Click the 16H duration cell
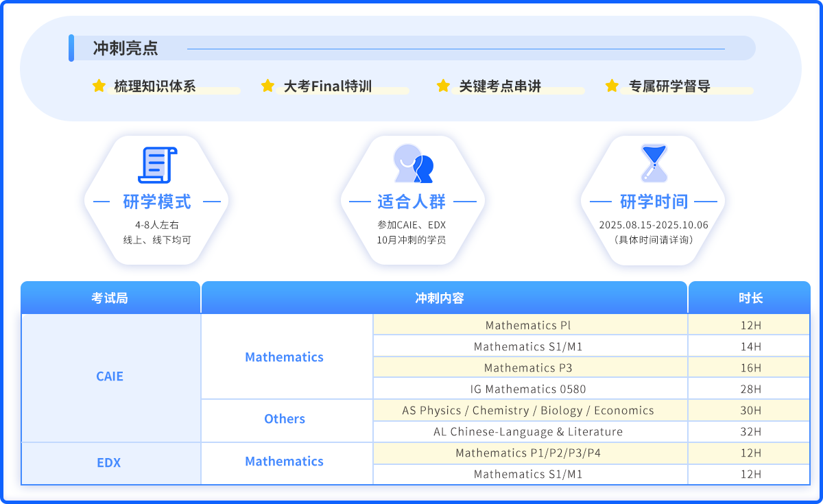 pyautogui.click(x=750, y=368)
